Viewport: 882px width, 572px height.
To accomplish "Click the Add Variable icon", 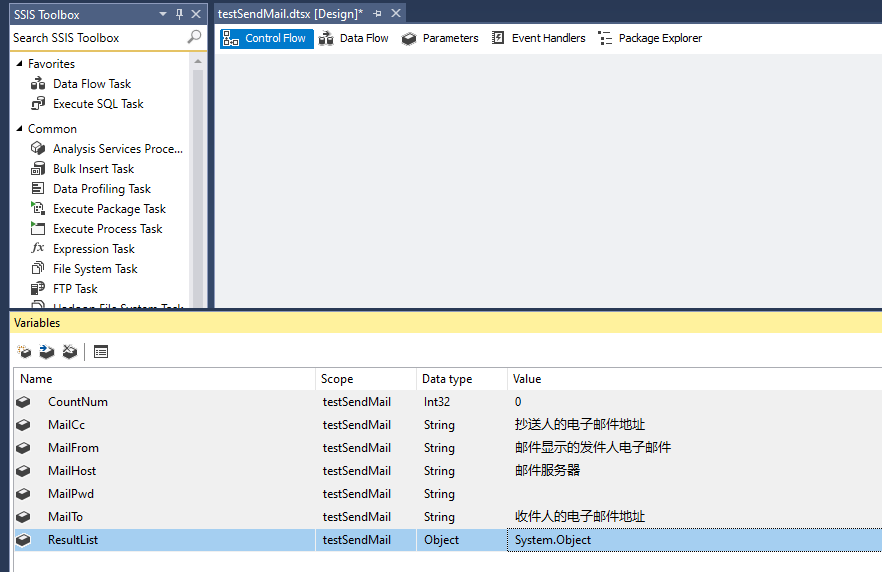I will (24, 352).
